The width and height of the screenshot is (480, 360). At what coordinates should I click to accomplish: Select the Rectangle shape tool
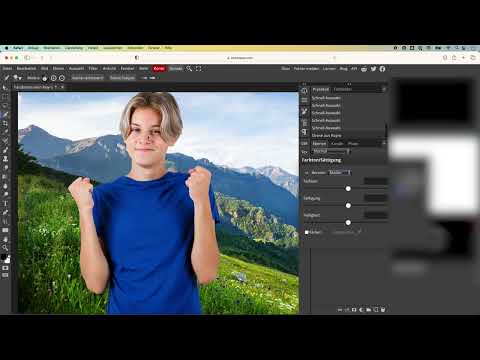(x=5, y=230)
